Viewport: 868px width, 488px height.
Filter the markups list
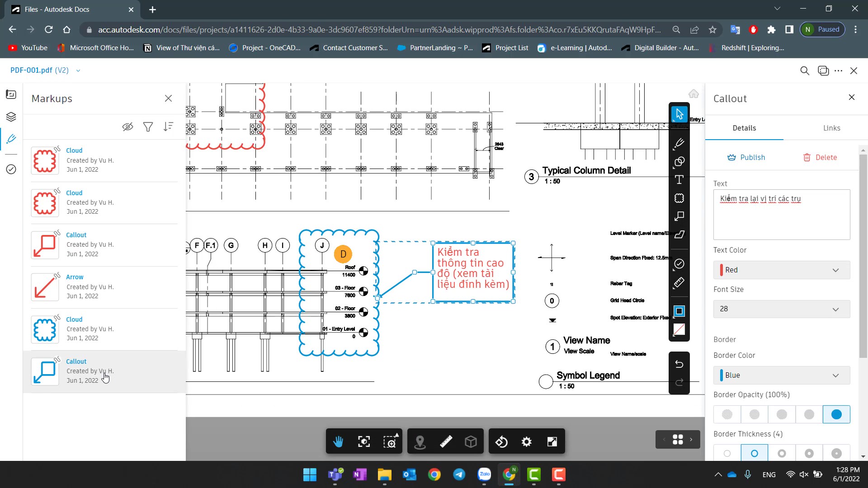148,127
